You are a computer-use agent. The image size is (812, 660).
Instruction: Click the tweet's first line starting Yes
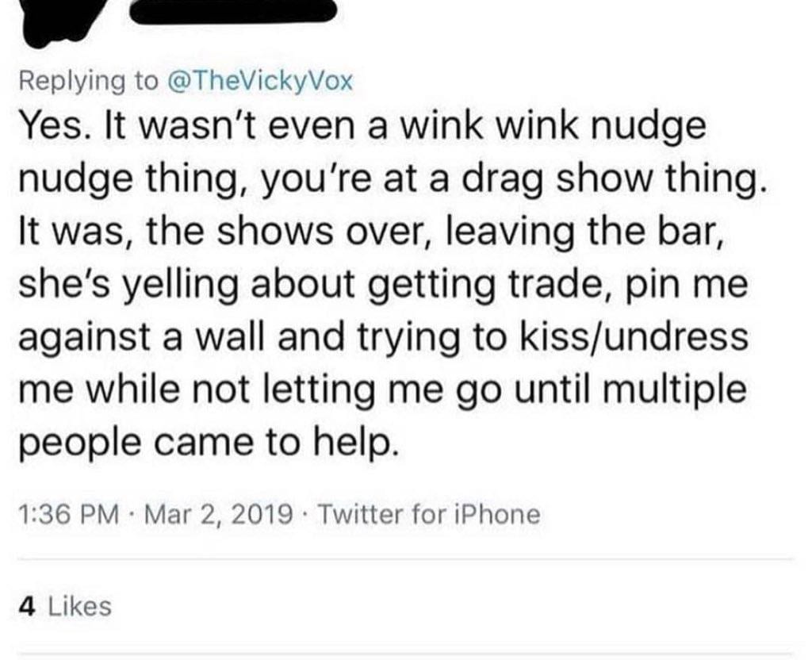pos(362,128)
